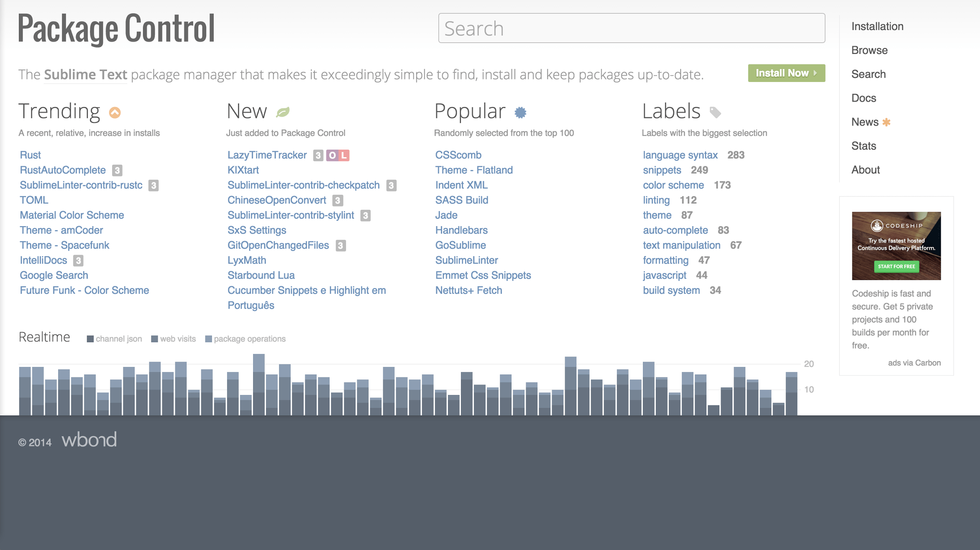Click the channel json legend square

click(x=90, y=339)
